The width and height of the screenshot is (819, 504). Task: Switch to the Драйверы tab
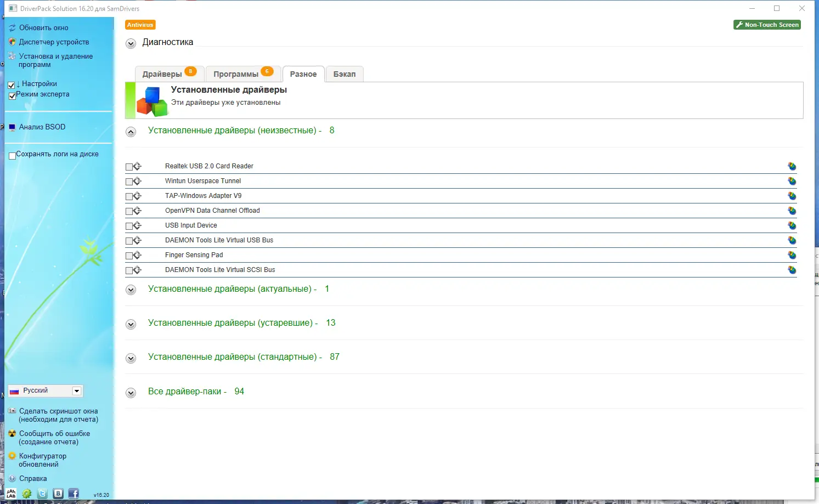coord(170,73)
